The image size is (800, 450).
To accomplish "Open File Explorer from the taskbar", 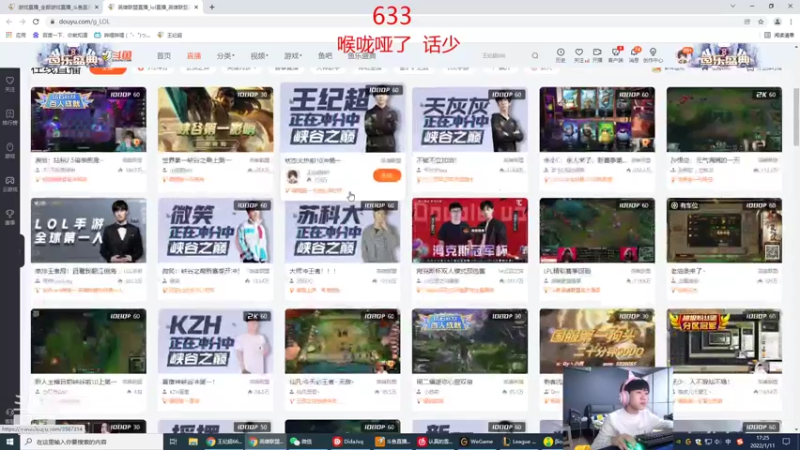I will coord(193,441).
